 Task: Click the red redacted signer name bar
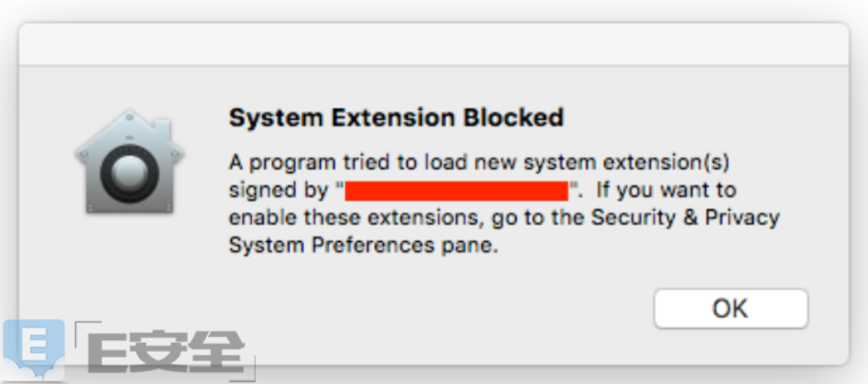tap(456, 191)
